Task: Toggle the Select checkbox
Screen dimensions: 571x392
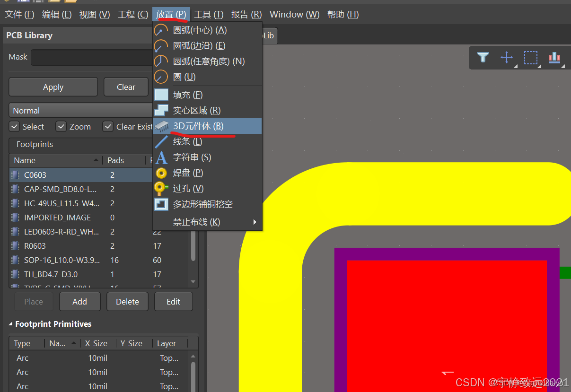Action: tap(14, 126)
